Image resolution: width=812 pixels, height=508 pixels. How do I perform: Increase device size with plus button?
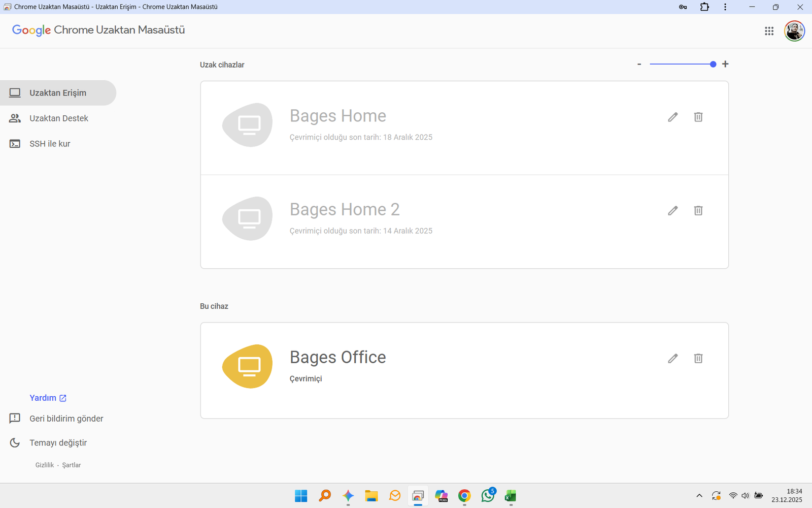725,64
